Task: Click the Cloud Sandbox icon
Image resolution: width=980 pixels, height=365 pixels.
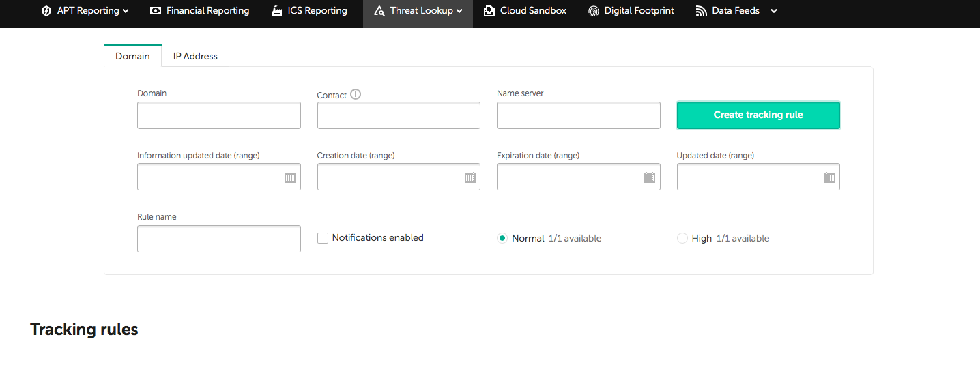Action: (489, 11)
